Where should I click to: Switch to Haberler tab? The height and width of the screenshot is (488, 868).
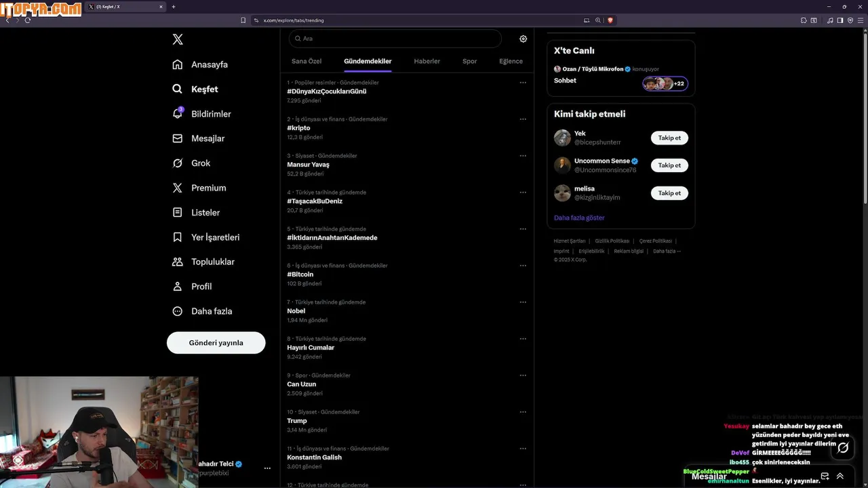tap(427, 61)
